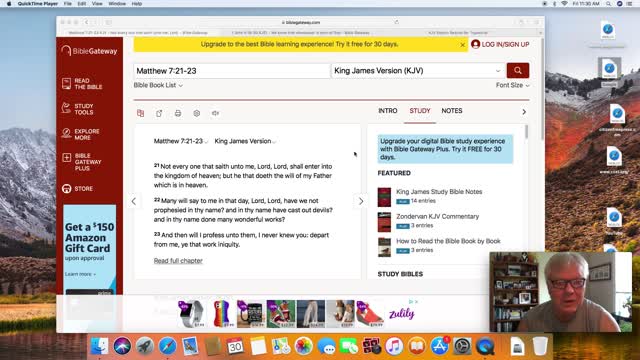Open the Help menu
The height and width of the screenshot is (360, 640).
(137, 4)
